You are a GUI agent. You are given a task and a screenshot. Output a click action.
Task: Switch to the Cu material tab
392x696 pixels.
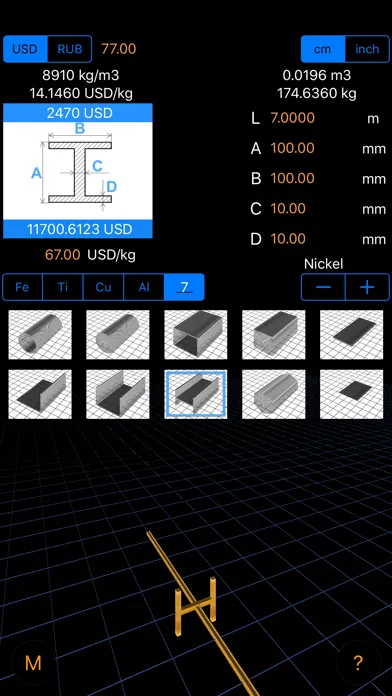(103, 287)
